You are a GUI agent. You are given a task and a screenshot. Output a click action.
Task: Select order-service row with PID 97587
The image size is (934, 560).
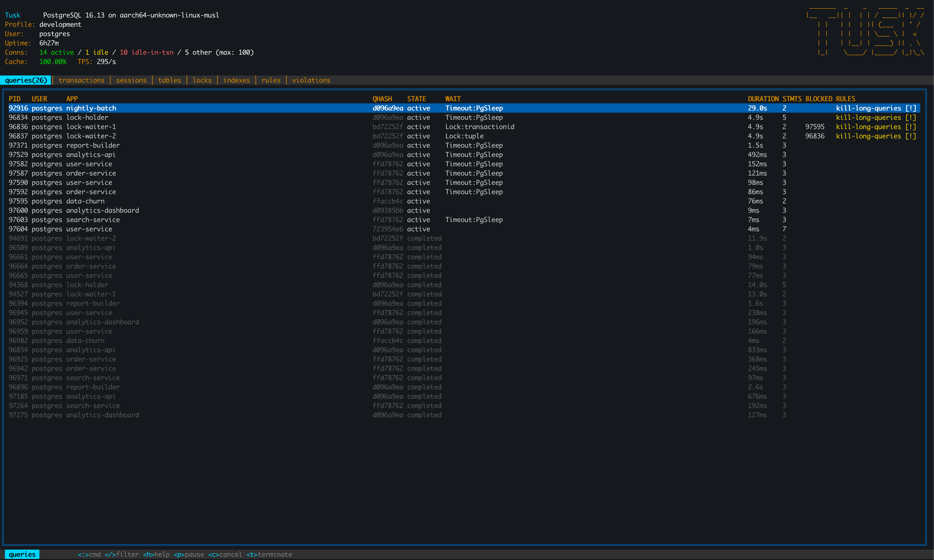(464, 173)
